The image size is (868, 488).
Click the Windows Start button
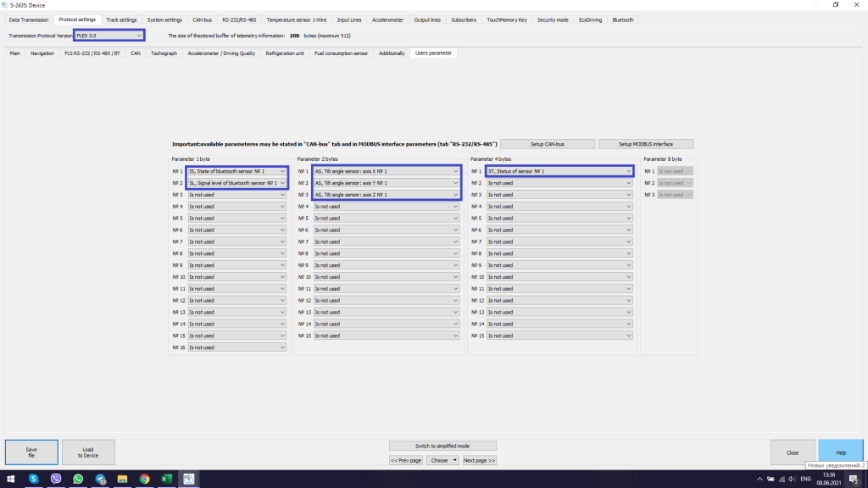(10, 480)
